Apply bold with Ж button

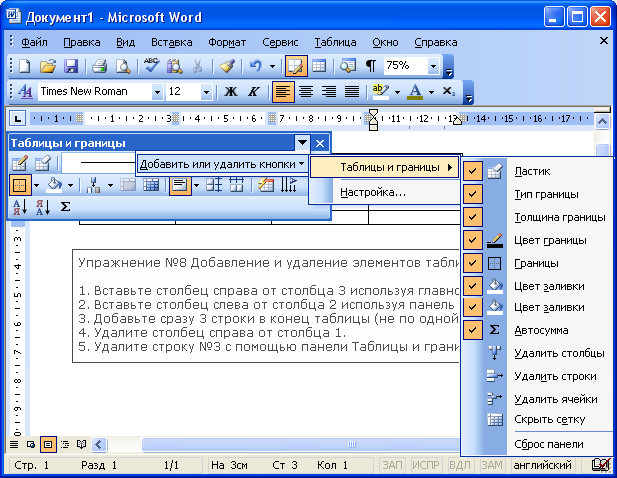pyautogui.click(x=231, y=92)
